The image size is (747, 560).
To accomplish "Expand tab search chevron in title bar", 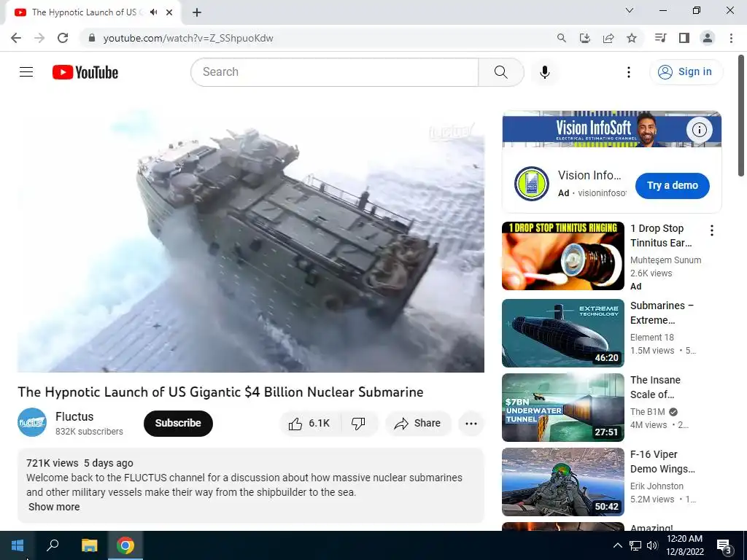I will click(630, 10).
